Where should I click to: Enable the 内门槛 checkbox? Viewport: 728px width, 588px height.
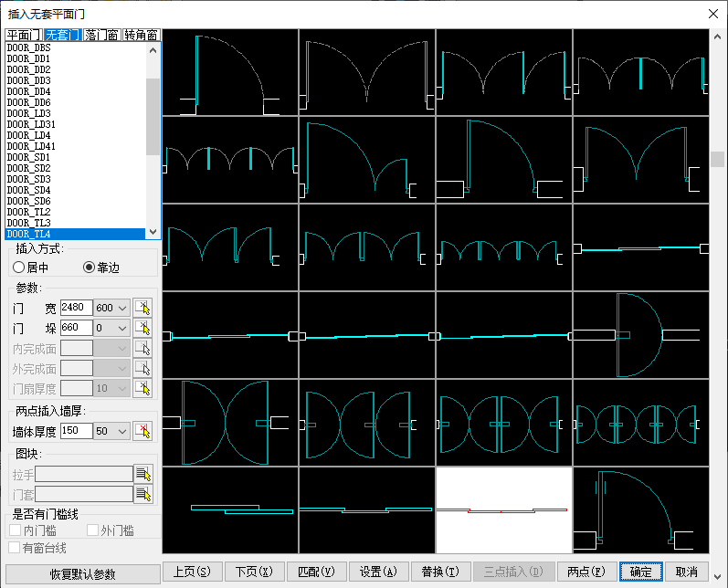point(16,530)
